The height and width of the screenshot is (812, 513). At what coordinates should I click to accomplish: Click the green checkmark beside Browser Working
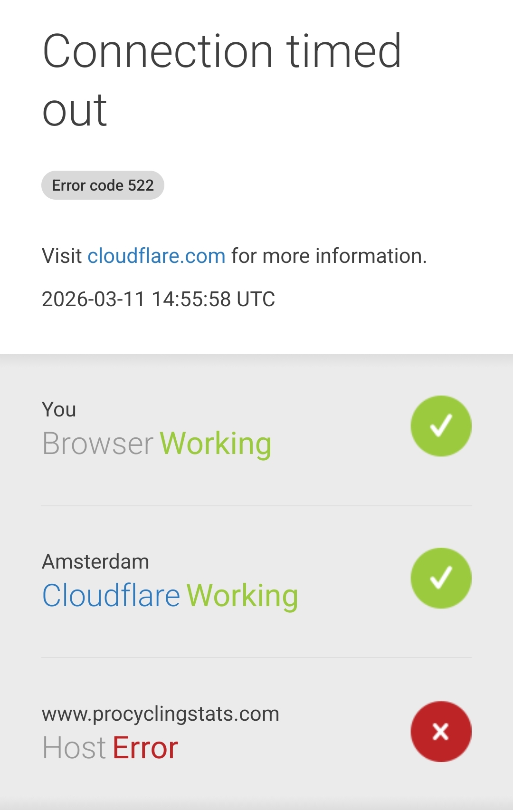tap(441, 426)
